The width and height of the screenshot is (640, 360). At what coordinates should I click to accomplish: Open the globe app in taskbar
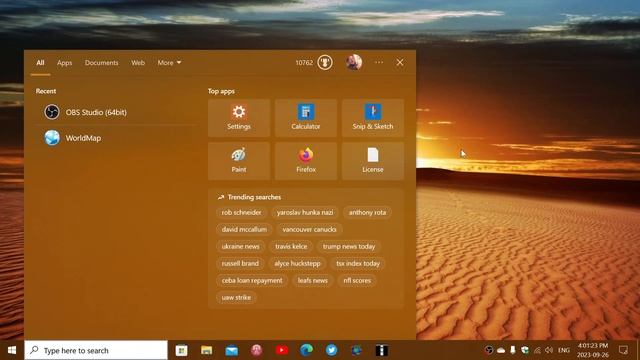(x=356, y=350)
